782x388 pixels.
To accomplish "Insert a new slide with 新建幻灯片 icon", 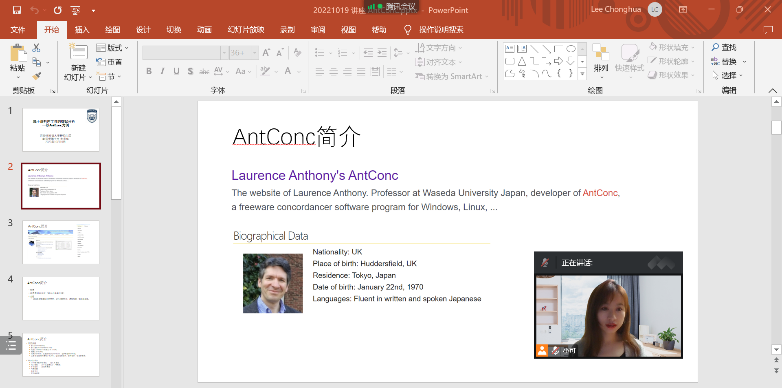I will [x=78, y=52].
